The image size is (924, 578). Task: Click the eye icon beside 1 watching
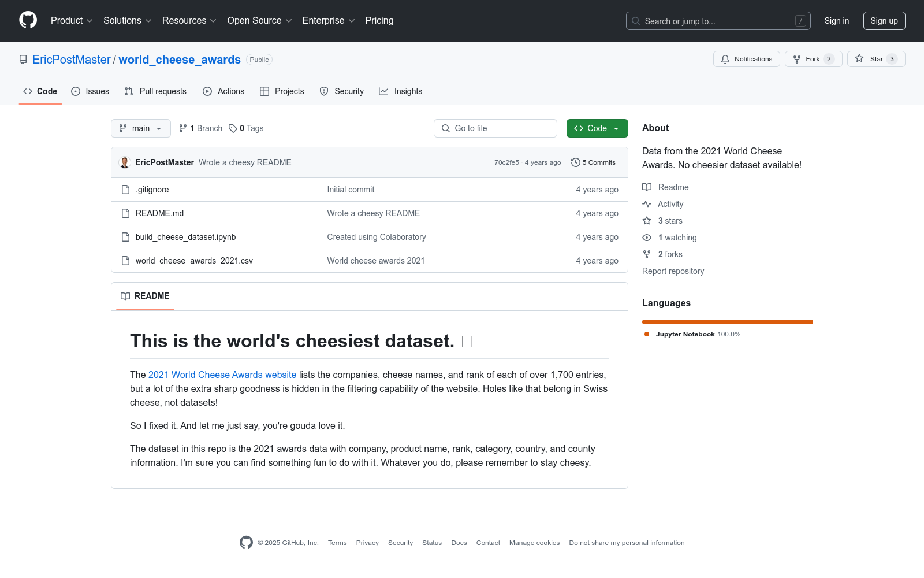[x=647, y=238]
